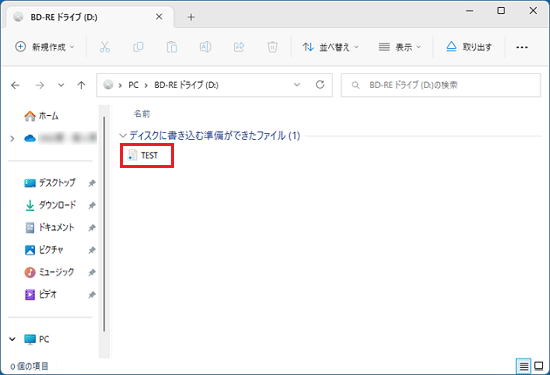Expand the address bar history dropdown

coord(297,85)
